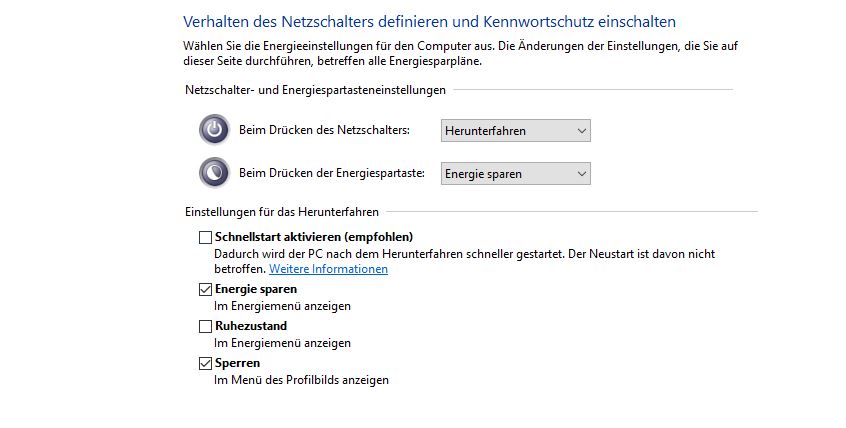
Task: Click the Einstellungen für das Herunterfahren group title
Action: (x=282, y=212)
